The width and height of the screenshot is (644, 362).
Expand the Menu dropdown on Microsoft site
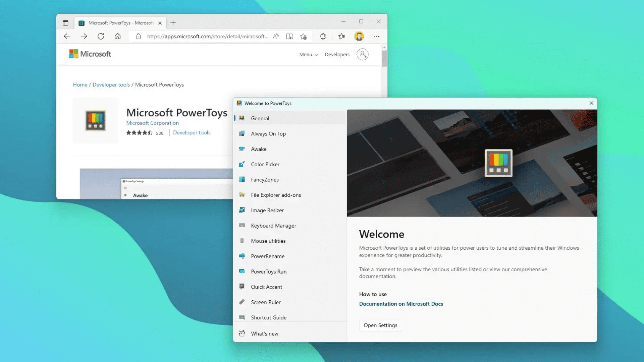pyautogui.click(x=309, y=54)
